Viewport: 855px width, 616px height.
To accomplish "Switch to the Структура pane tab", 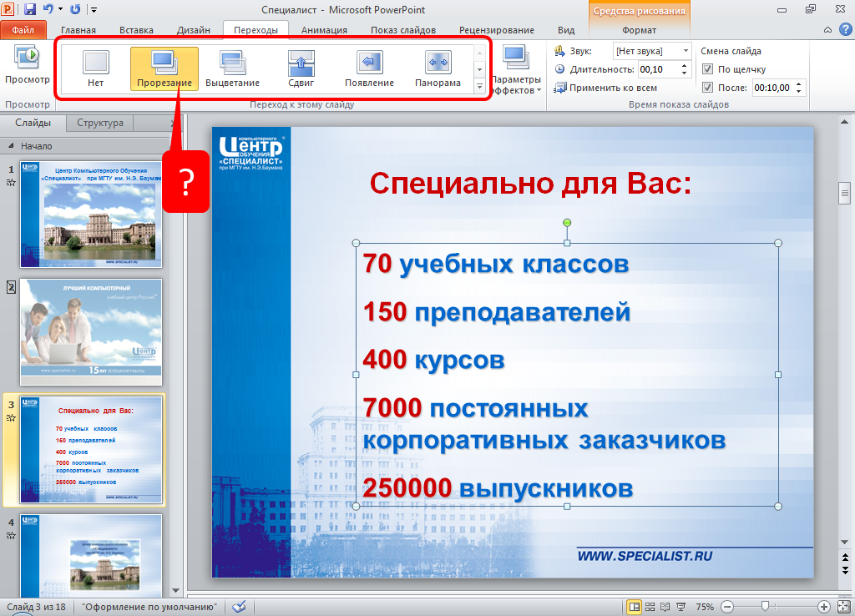I will (99, 123).
